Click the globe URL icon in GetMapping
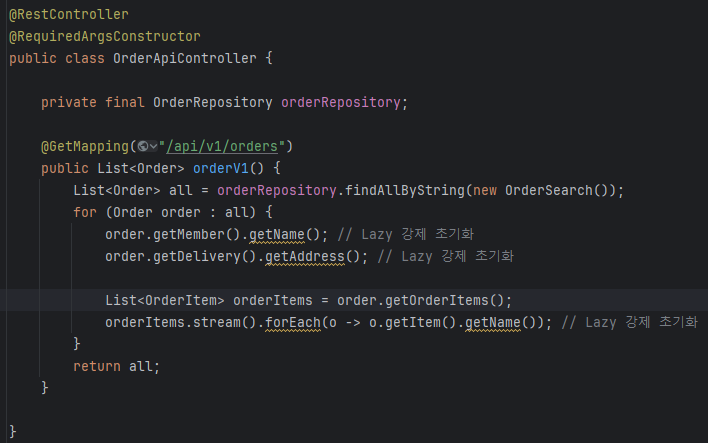The width and height of the screenshot is (708, 443). click(143, 146)
